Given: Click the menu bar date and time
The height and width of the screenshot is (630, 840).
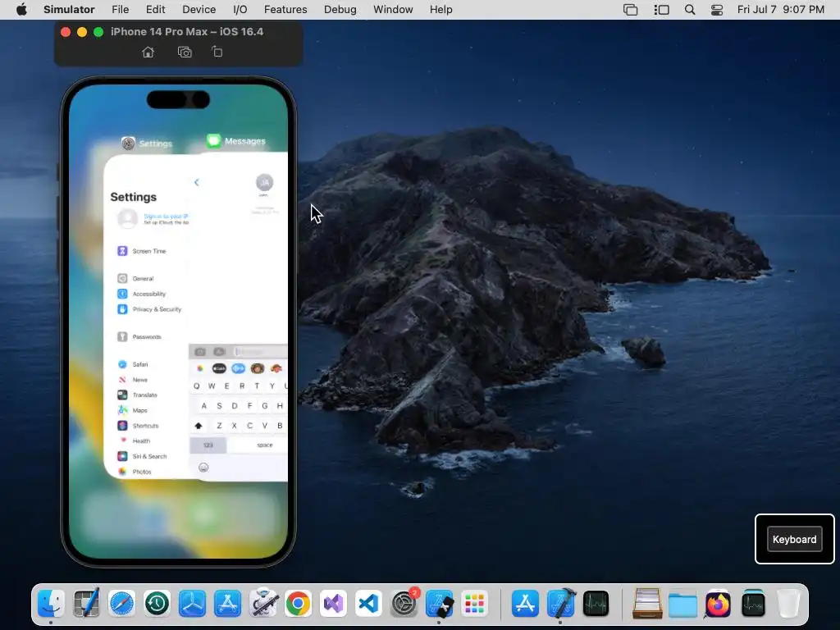Looking at the screenshot, I should coord(781,10).
